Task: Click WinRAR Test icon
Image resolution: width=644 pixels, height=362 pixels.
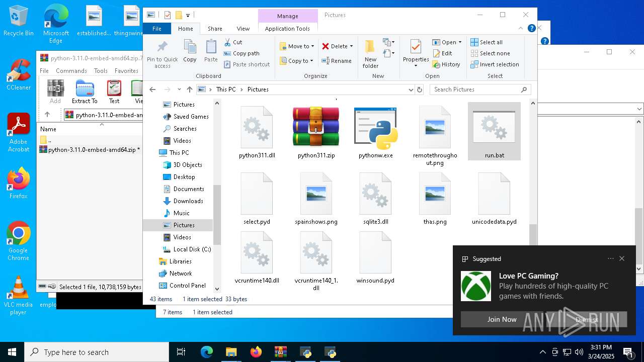Action: pos(114,92)
